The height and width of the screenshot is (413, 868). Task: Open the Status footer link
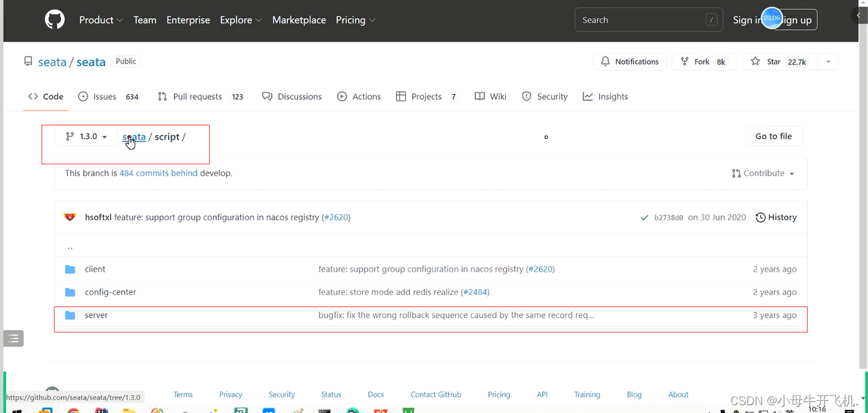tap(331, 395)
